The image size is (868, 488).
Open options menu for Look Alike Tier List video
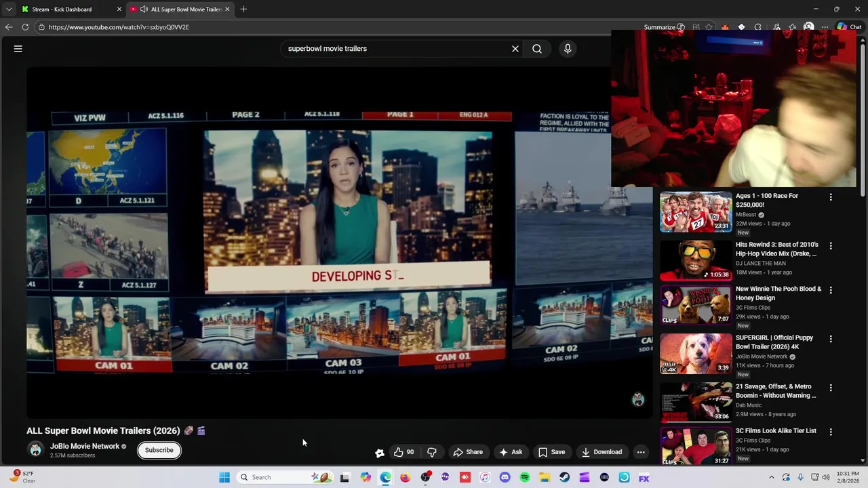pos(831,431)
